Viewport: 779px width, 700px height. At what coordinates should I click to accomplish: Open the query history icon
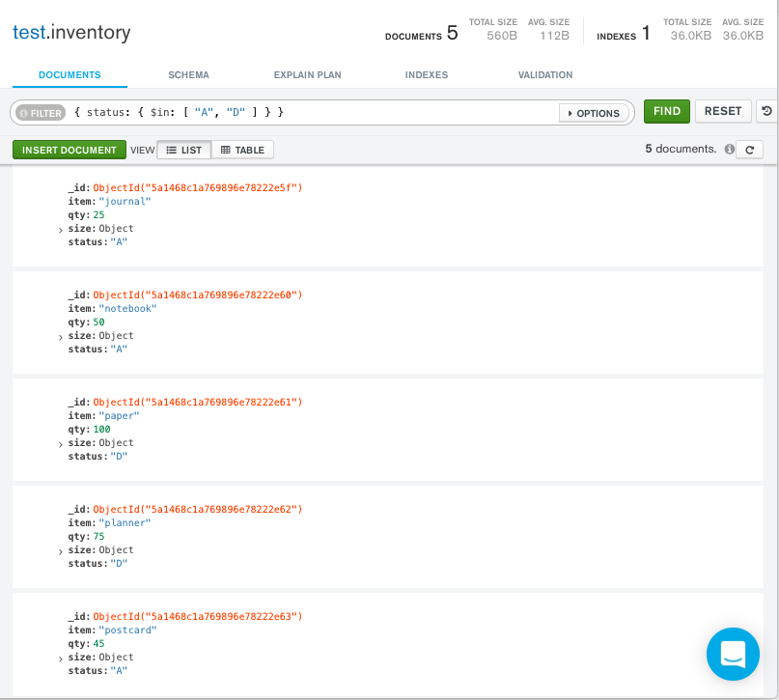768,111
